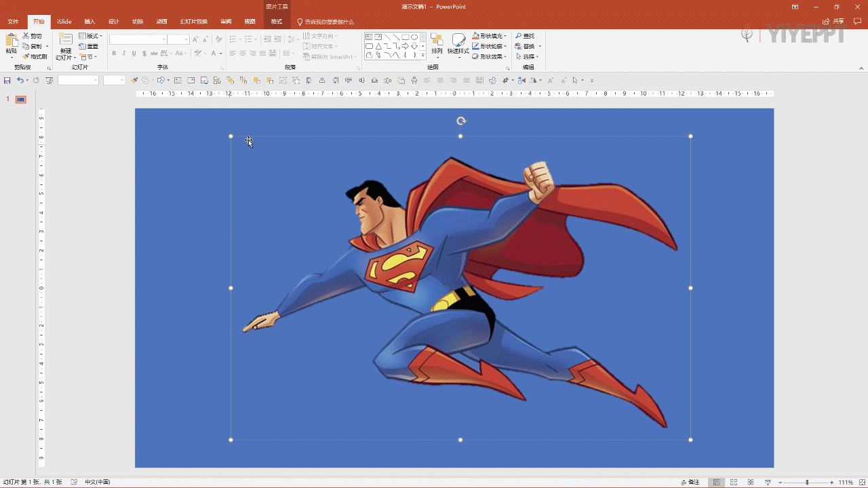The width and height of the screenshot is (868, 488).
Task: Toggle Bold formatting button
Action: [114, 54]
